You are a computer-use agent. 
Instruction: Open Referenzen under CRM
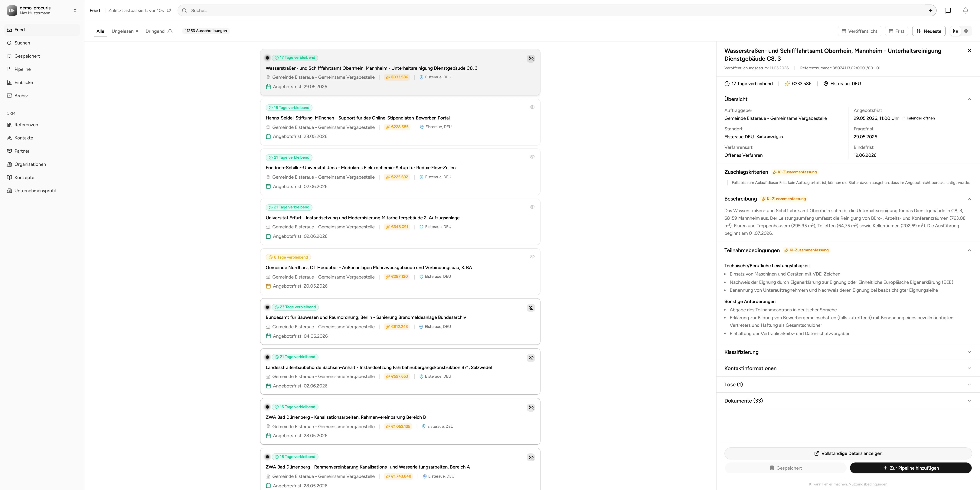pyautogui.click(x=42, y=125)
